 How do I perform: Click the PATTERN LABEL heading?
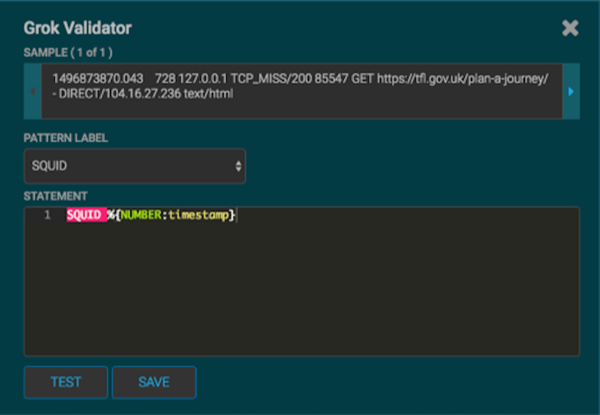coord(66,138)
